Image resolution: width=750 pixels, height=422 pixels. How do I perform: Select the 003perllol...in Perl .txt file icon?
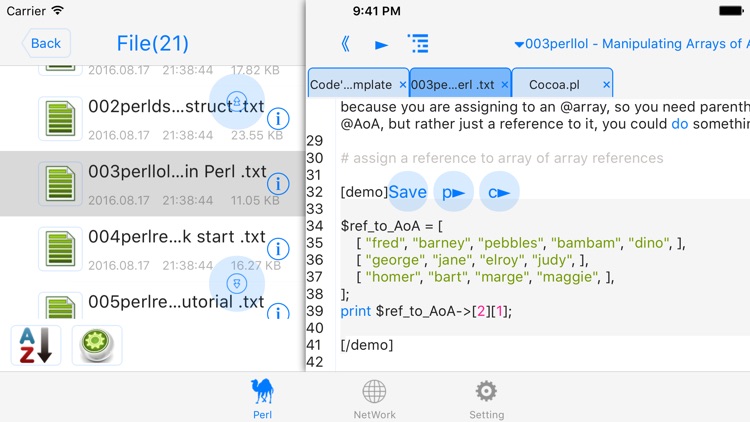(60, 184)
